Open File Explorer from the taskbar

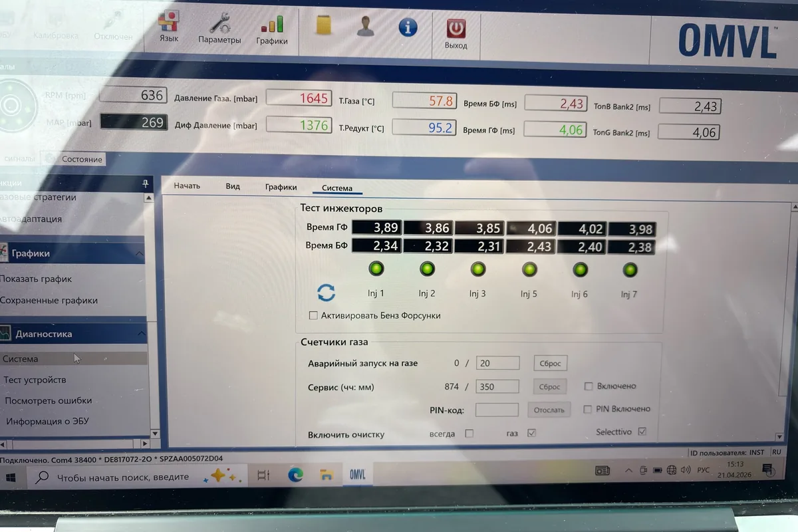(326, 474)
